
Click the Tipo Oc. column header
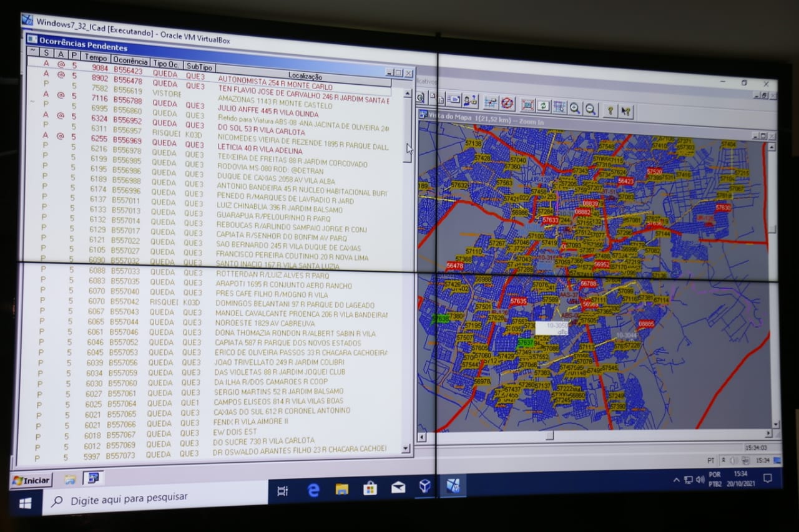tap(167, 64)
